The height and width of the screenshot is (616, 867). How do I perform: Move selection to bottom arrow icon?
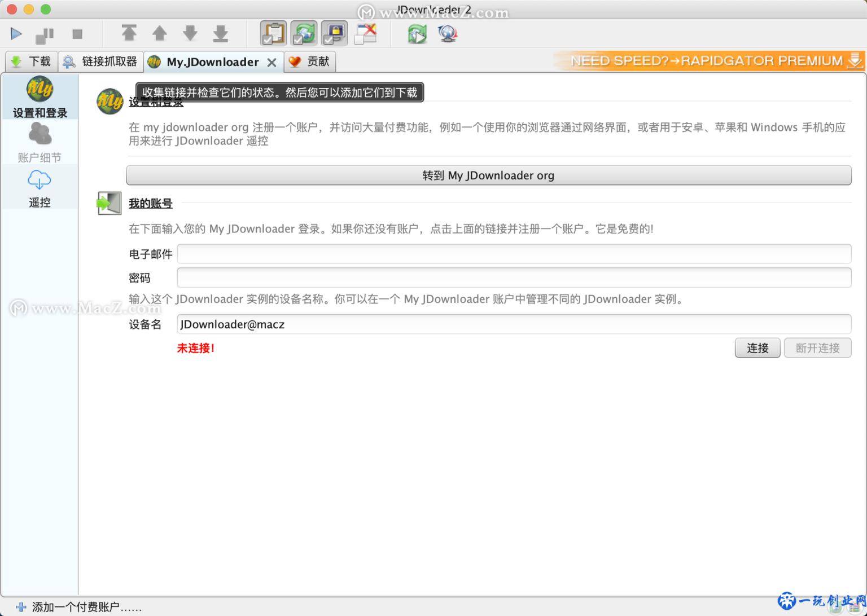221,33
